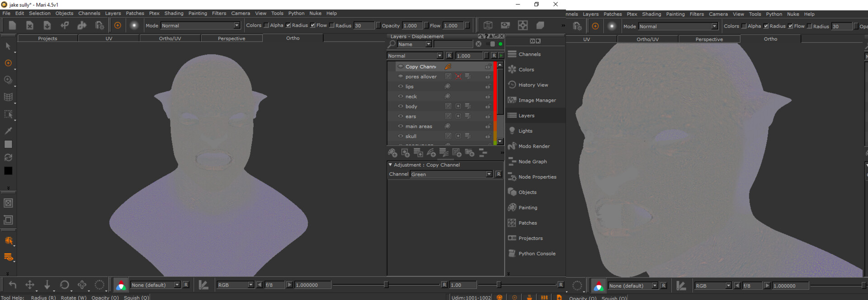Open Mode dropdown in the second Mari window
This screenshot has width=868, height=300.
pos(678,27)
